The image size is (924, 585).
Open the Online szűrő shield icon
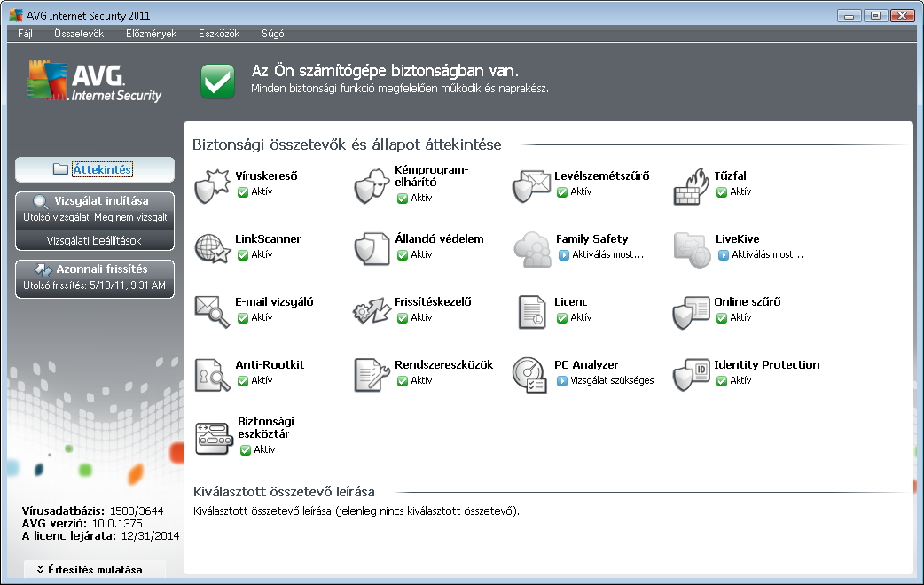pos(691,312)
